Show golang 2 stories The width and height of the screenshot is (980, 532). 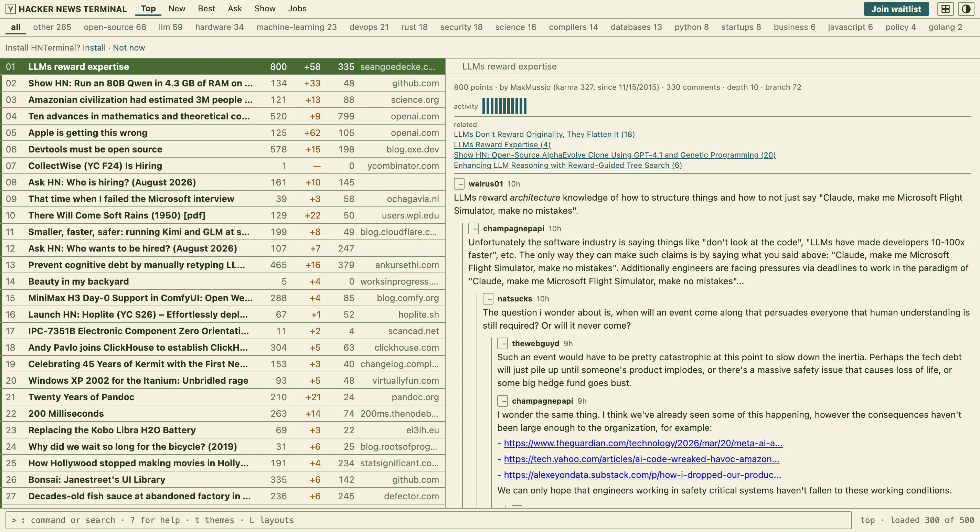pyautogui.click(x=945, y=27)
